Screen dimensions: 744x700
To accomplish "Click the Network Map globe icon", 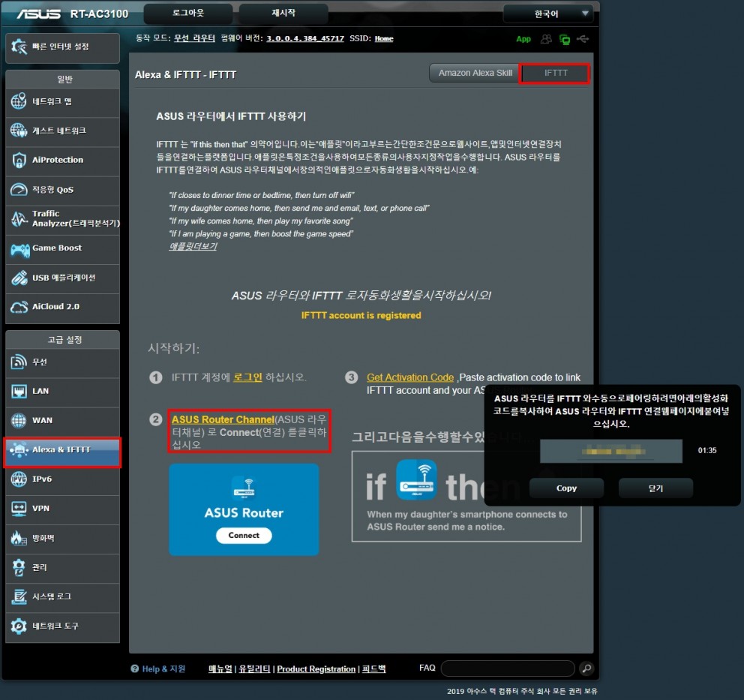I will [19, 101].
